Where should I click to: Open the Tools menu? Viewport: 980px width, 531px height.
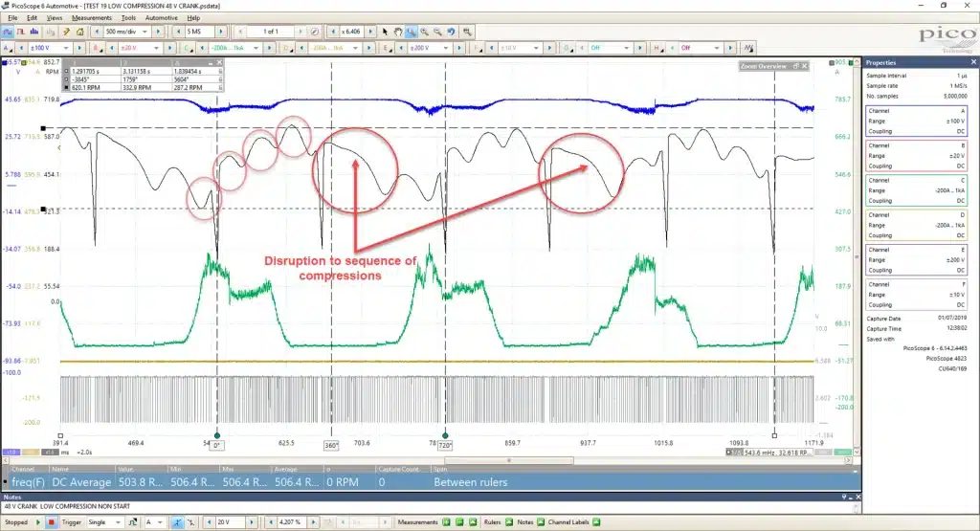128,18
